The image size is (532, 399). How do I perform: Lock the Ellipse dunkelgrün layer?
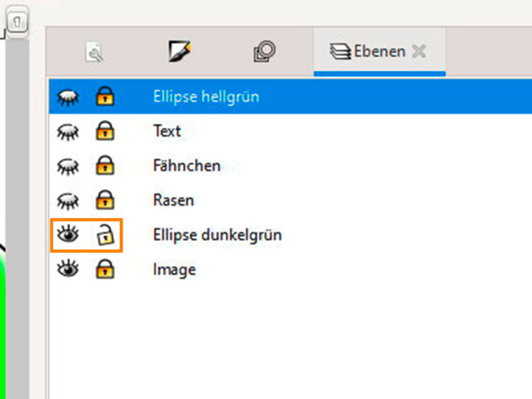point(105,236)
